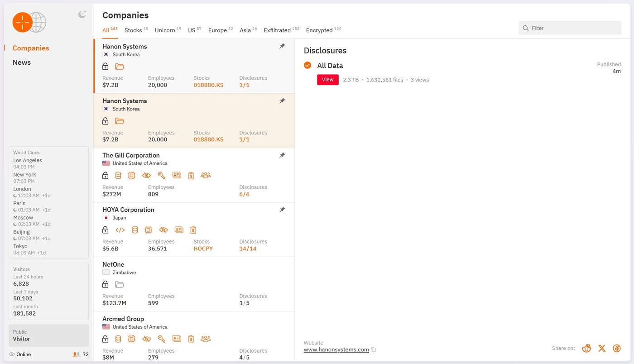Open the News section in sidebar
The image size is (634, 364).
click(22, 62)
